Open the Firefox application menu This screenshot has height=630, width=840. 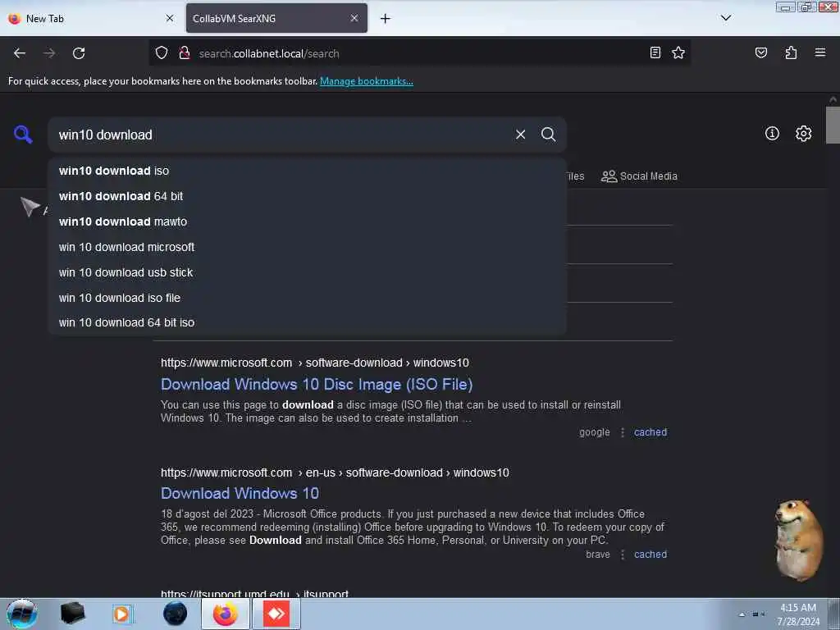click(x=820, y=52)
